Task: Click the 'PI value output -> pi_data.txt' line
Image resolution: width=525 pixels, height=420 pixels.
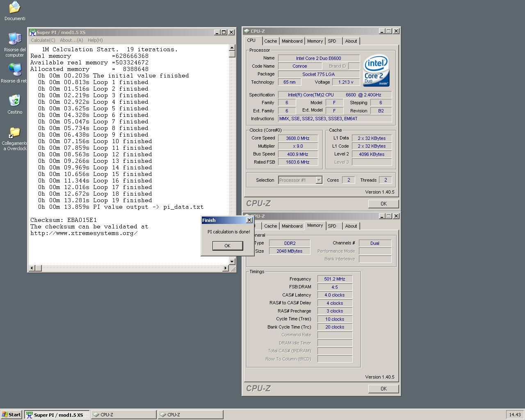Action: click(x=121, y=207)
